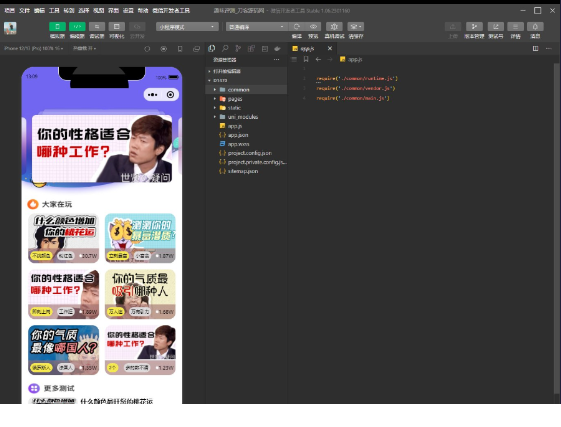The height and width of the screenshot is (427, 561).
Task: Open the wealth potential quiz card
Action: tap(140, 238)
